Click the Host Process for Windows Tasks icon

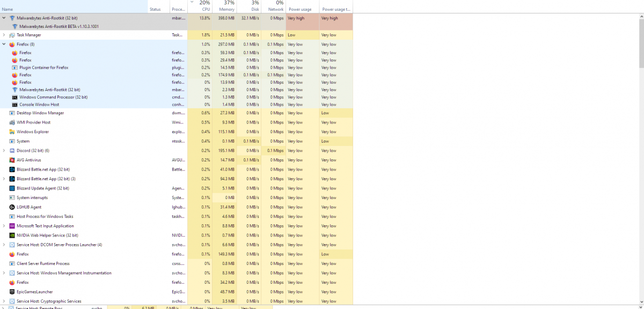click(x=12, y=217)
